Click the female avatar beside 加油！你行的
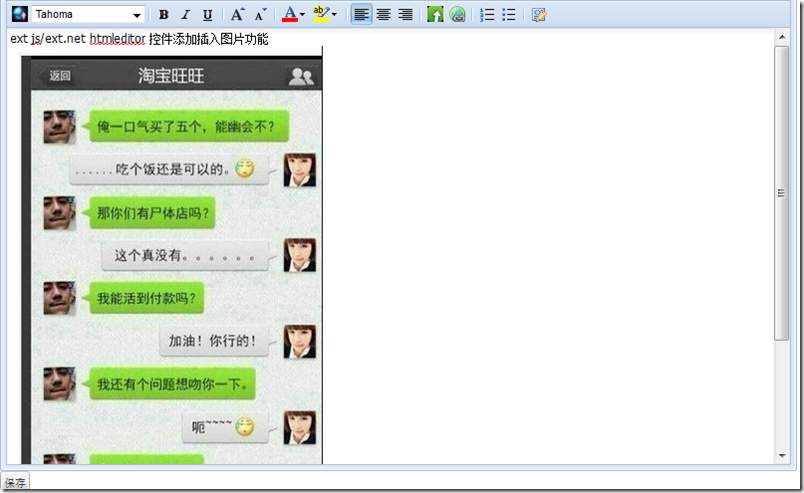This screenshot has width=804, height=493. pos(299,342)
